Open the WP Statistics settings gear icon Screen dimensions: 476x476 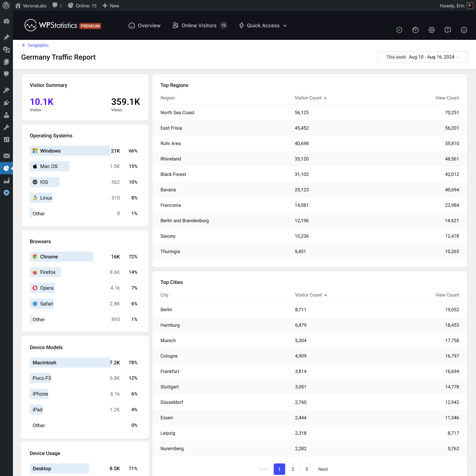[x=431, y=30]
